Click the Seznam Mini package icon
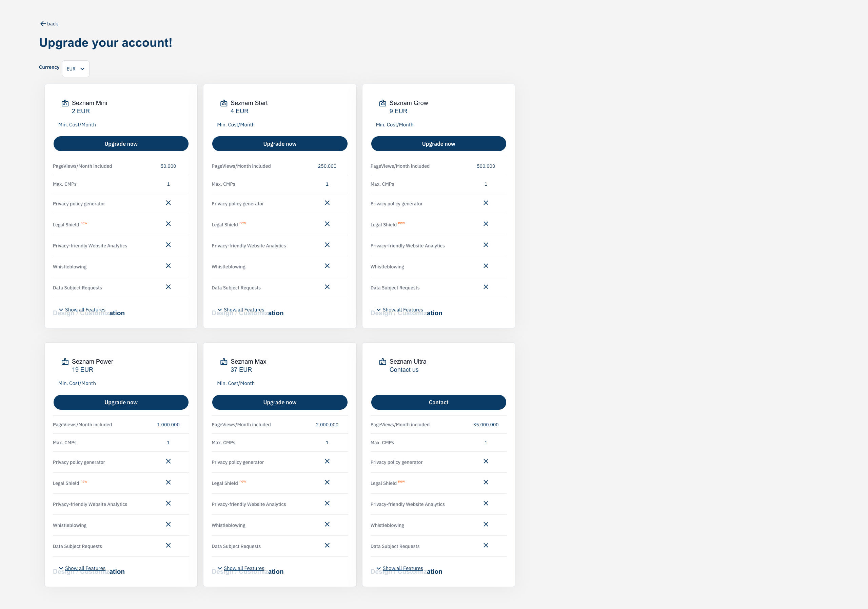 [65, 103]
